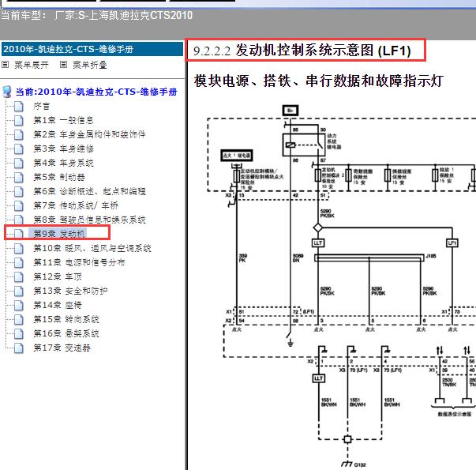
Task: Click page icon next to 第1章
Action: point(19,121)
